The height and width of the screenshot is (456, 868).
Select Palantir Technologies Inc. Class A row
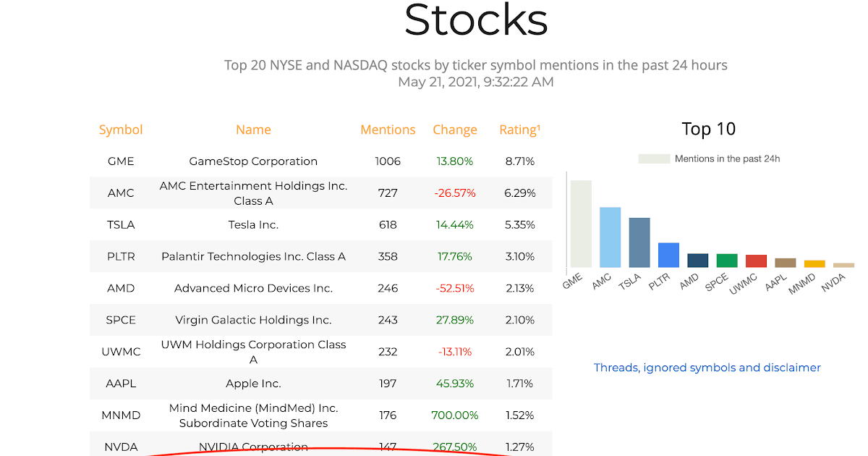253,257
